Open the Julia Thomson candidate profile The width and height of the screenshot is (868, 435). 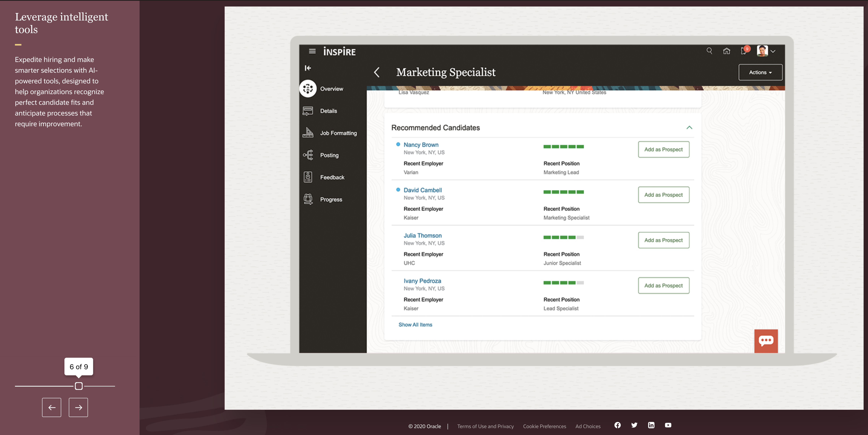422,236
